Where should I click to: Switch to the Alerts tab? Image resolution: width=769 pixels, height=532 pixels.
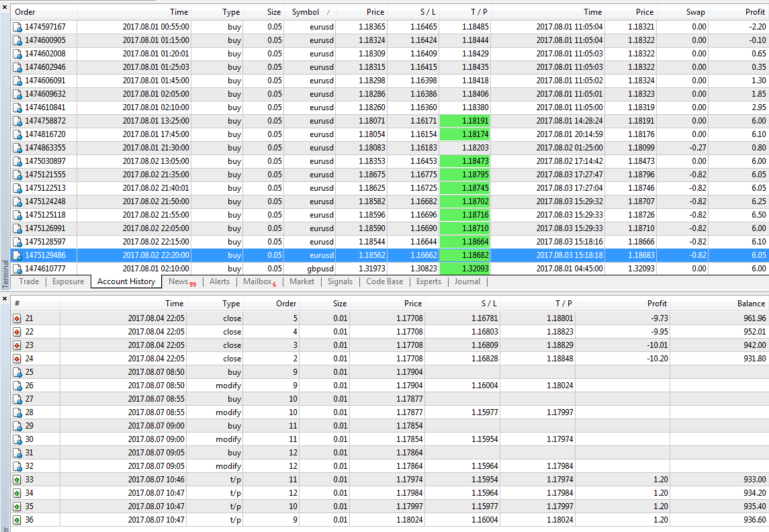[x=219, y=281]
